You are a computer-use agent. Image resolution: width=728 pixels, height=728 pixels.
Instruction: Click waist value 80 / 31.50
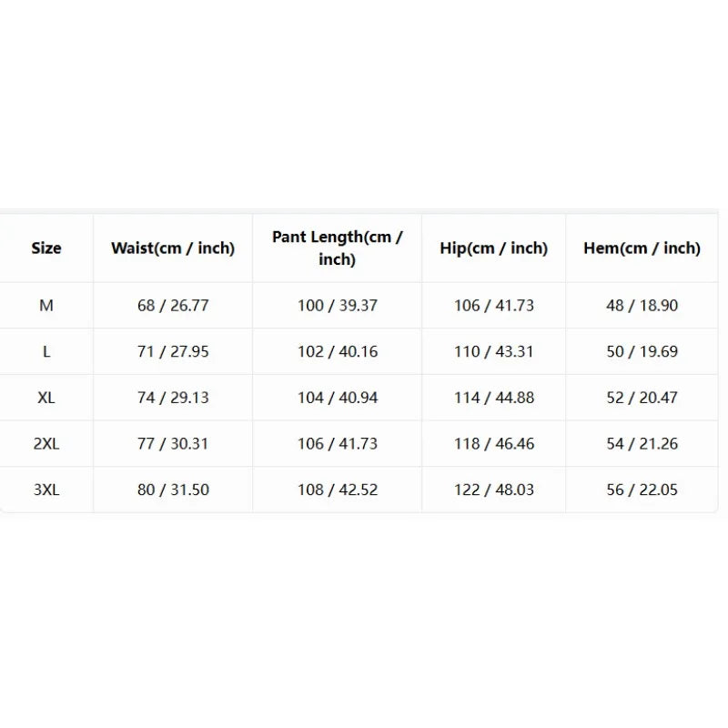(173, 490)
